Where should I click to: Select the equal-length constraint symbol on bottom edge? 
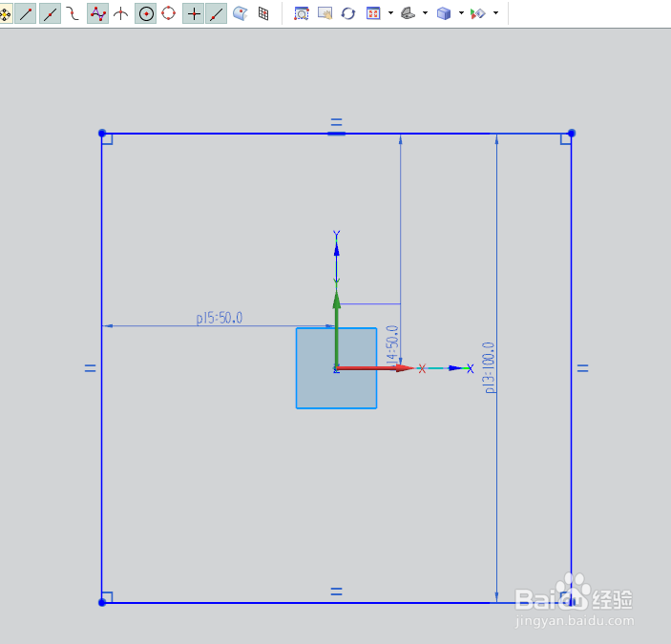(x=336, y=592)
